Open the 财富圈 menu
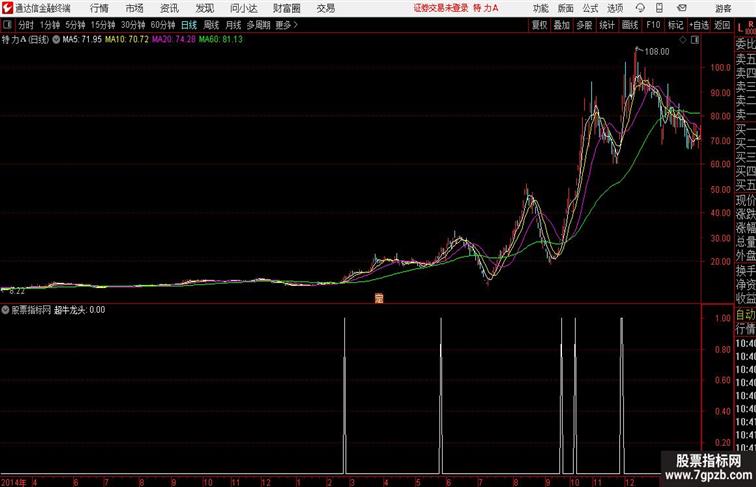756x487 pixels. tap(286, 8)
